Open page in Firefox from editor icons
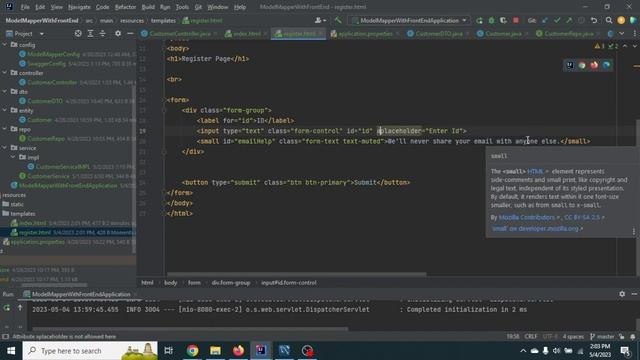The image size is (640, 360). pyautogui.click(x=594, y=65)
